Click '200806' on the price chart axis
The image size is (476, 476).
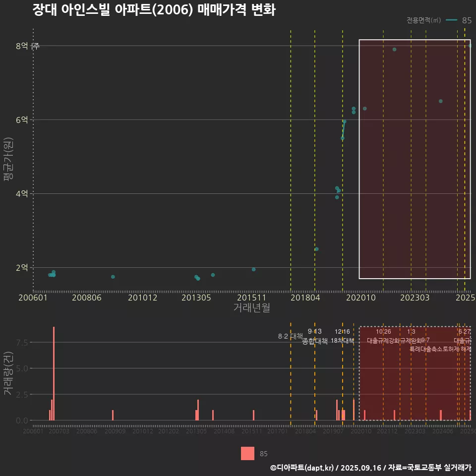86,297
